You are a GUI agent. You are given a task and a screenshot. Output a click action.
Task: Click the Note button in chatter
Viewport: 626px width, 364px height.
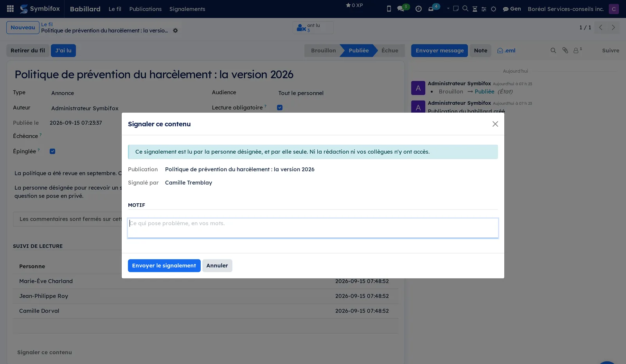click(480, 50)
